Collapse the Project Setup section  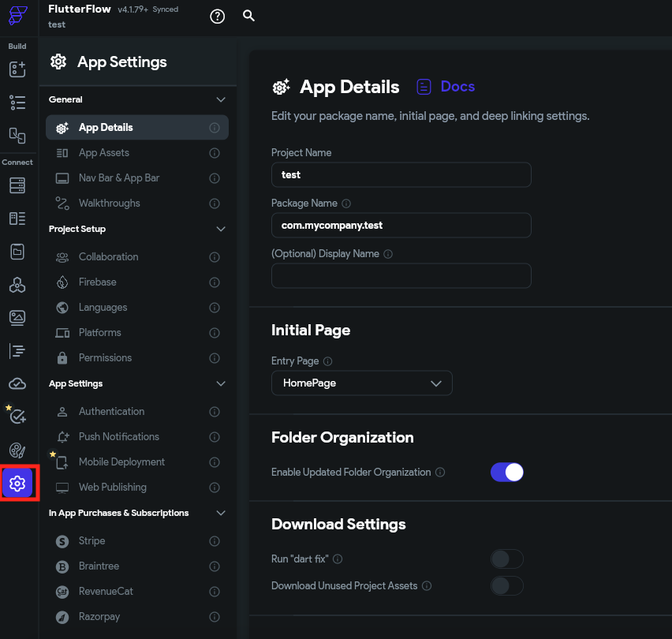[x=221, y=230]
